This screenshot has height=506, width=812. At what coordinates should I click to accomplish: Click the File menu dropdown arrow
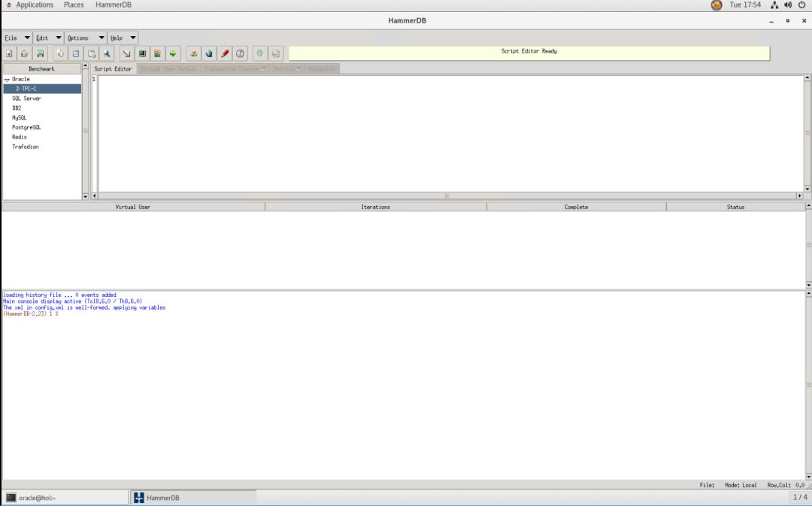[27, 38]
